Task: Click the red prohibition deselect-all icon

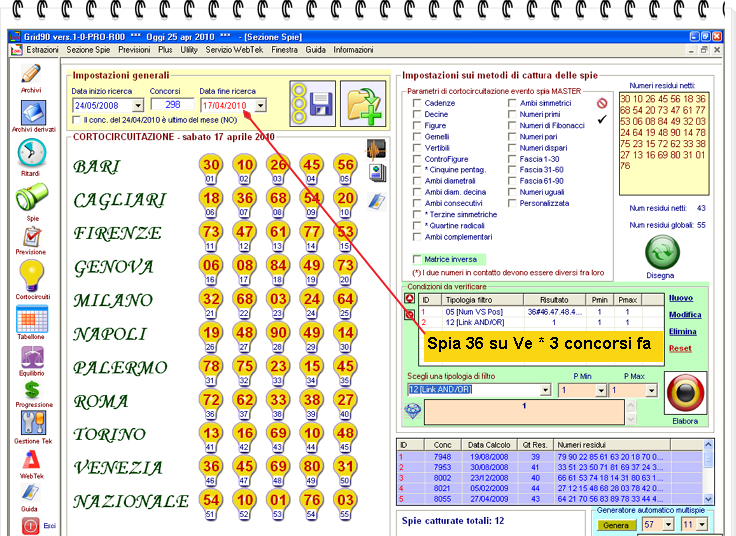Action: pos(602,103)
